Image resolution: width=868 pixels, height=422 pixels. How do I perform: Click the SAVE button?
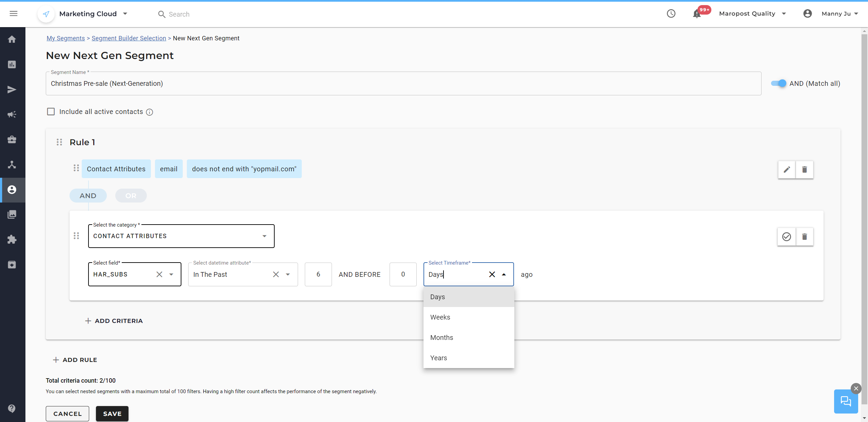pyautogui.click(x=112, y=414)
